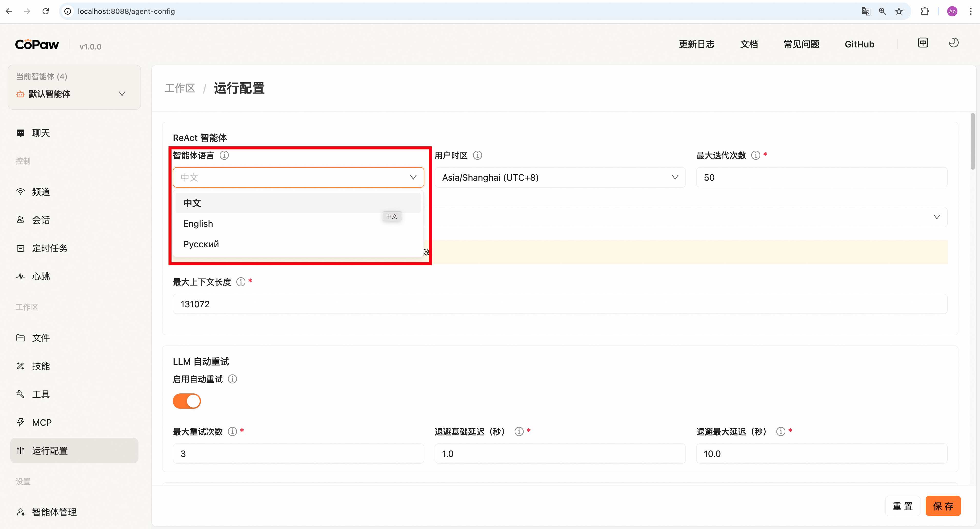The image size is (980, 529).
Task: Click info icon beside 退避最大延迟
Action: [x=781, y=431]
